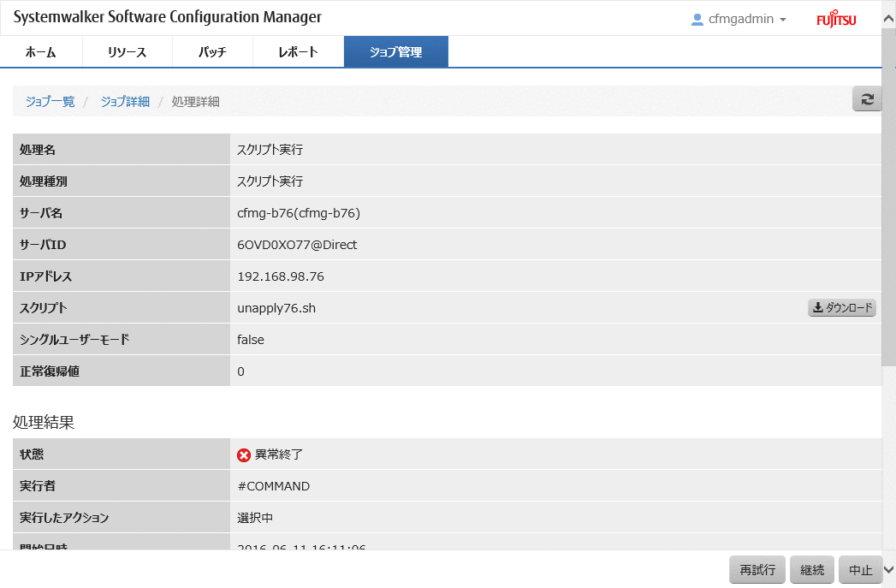Click the scrollbar down arrow
The image size is (896, 588).
(x=888, y=570)
